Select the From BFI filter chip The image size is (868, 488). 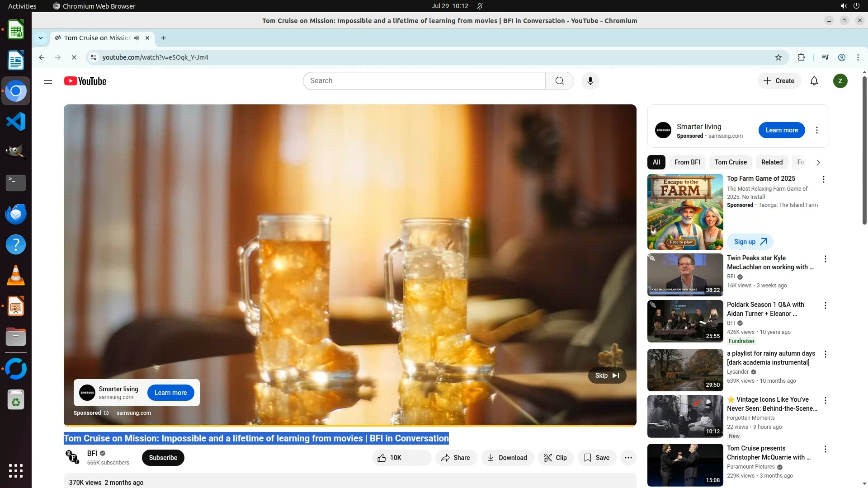click(x=687, y=162)
